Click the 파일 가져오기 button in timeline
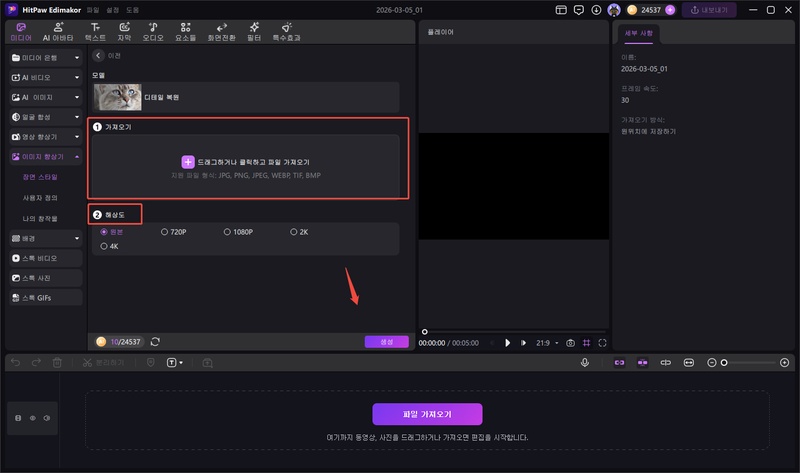 pos(427,414)
